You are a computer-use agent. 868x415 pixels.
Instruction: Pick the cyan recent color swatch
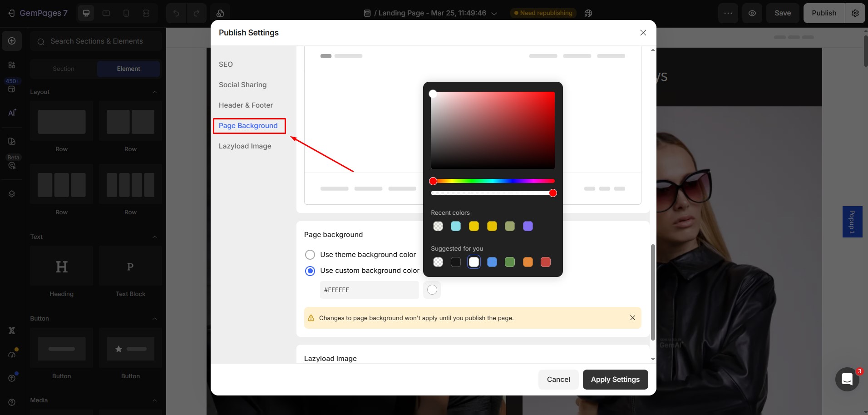tap(456, 226)
